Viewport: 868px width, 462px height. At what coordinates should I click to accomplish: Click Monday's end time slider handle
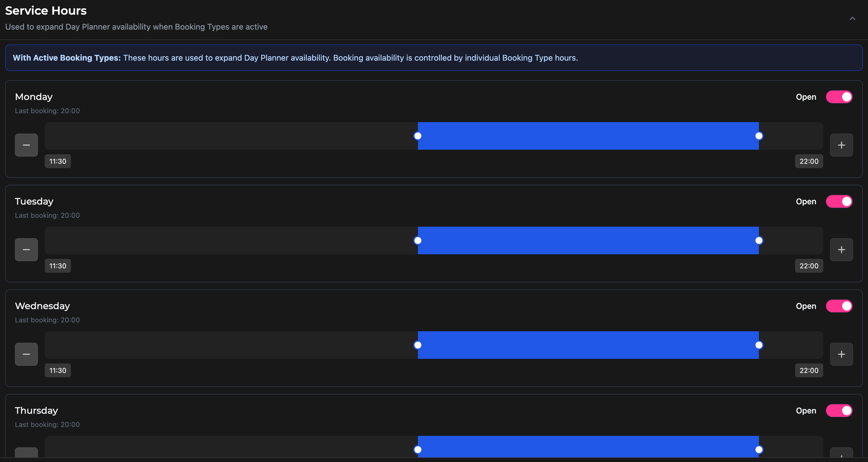click(759, 136)
